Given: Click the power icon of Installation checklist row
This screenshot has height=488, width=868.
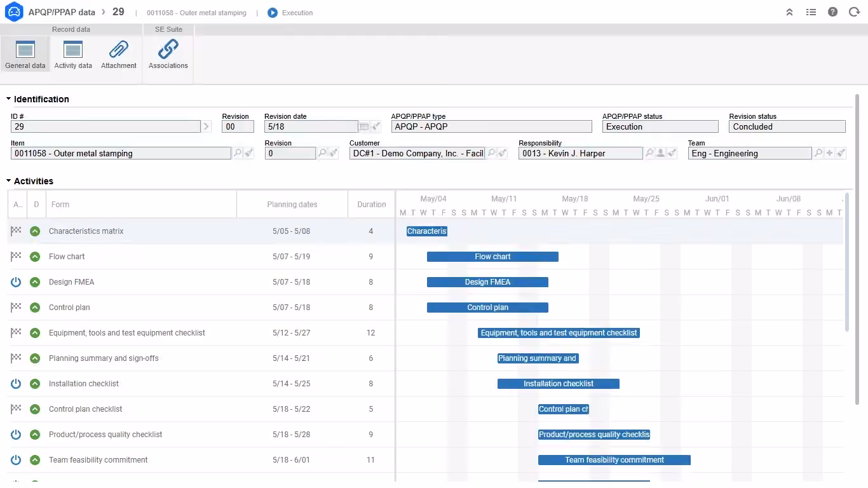Looking at the screenshot, I should point(16,384).
